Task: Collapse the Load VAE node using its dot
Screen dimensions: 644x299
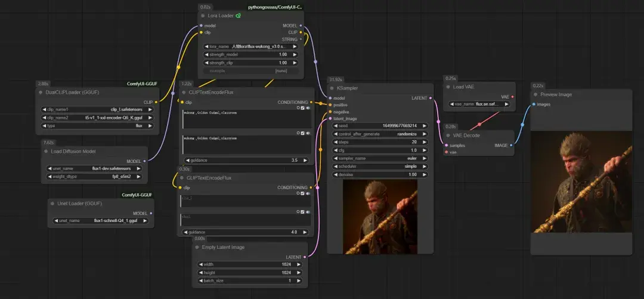Action: click(x=448, y=87)
